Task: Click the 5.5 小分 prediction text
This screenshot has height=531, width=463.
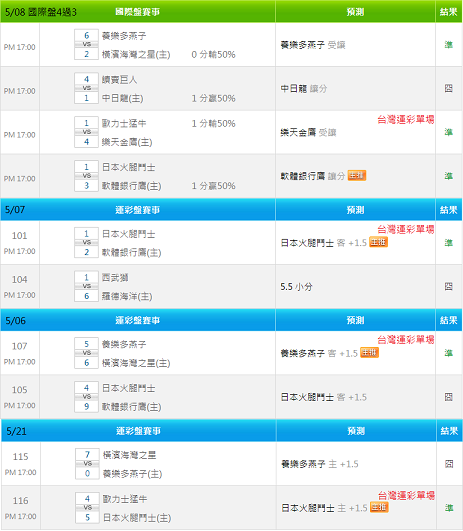Action: point(296,286)
